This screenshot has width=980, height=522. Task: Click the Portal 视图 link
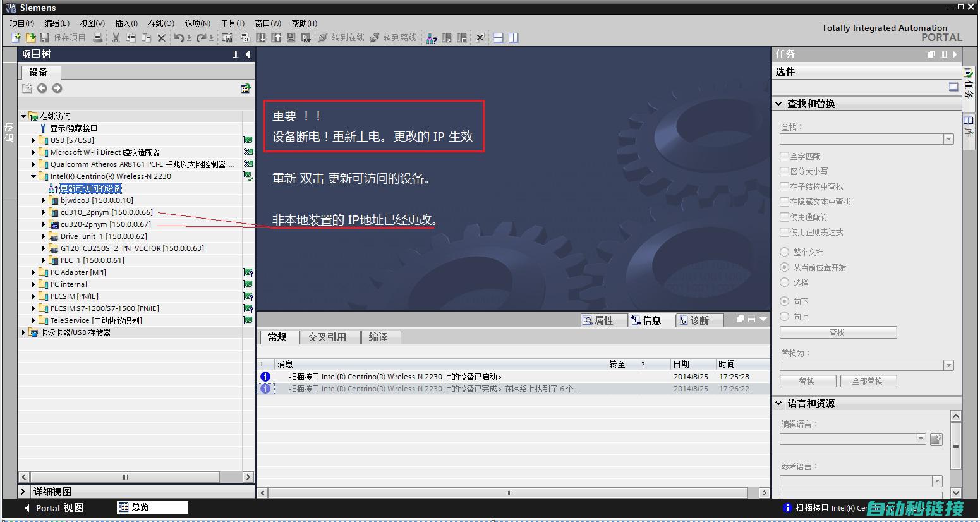coord(54,508)
